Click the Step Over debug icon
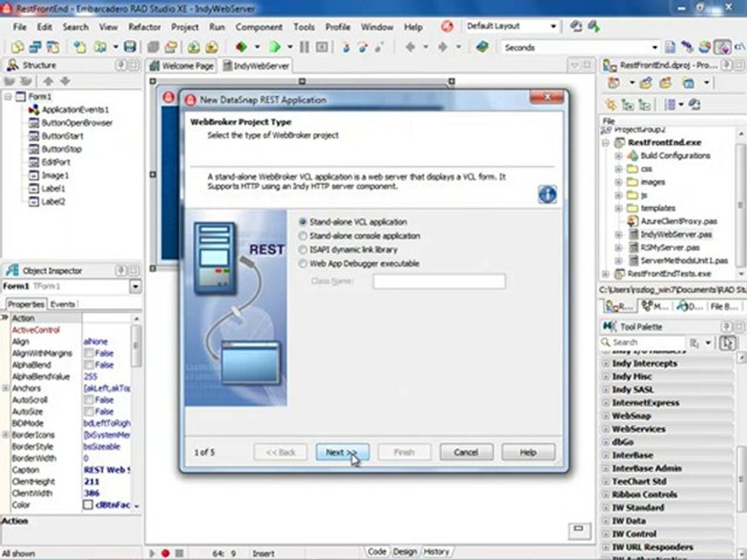747x560 pixels. coord(363,47)
